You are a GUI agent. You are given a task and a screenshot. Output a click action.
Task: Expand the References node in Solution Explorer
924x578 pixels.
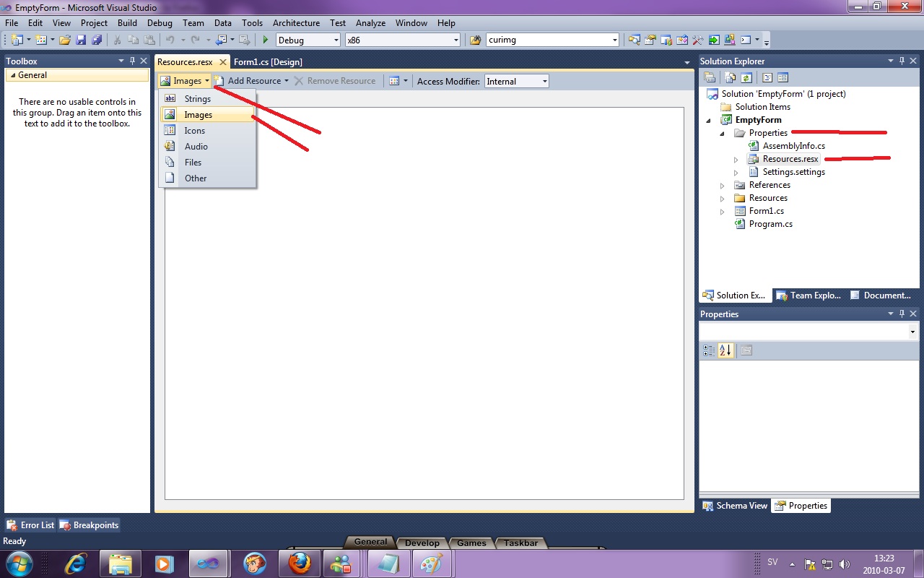(x=722, y=186)
